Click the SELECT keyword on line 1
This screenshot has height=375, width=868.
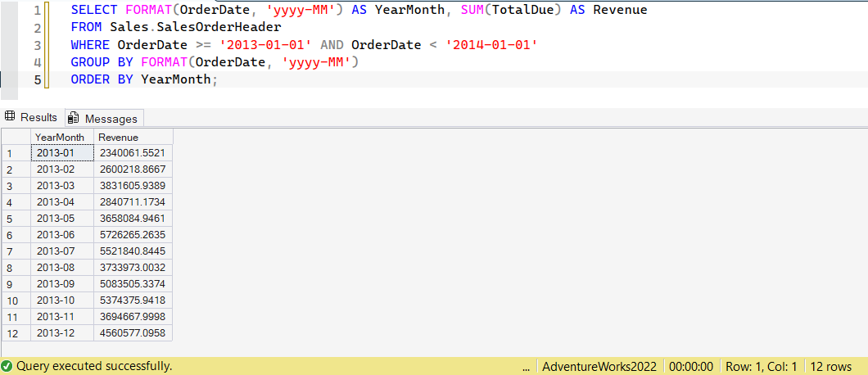[x=94, y=10]
